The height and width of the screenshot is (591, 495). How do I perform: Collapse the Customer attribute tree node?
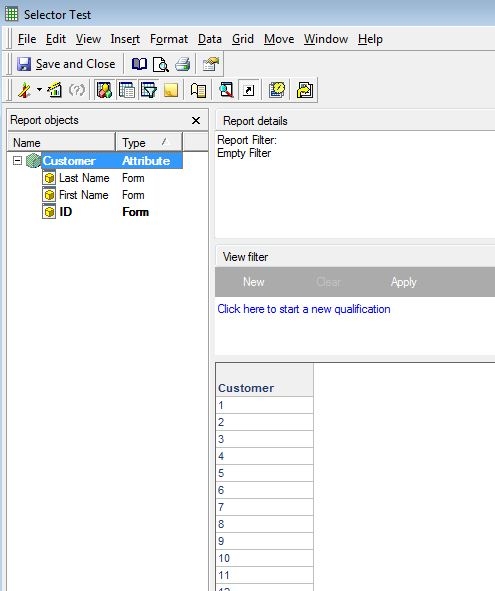point(17,161)
